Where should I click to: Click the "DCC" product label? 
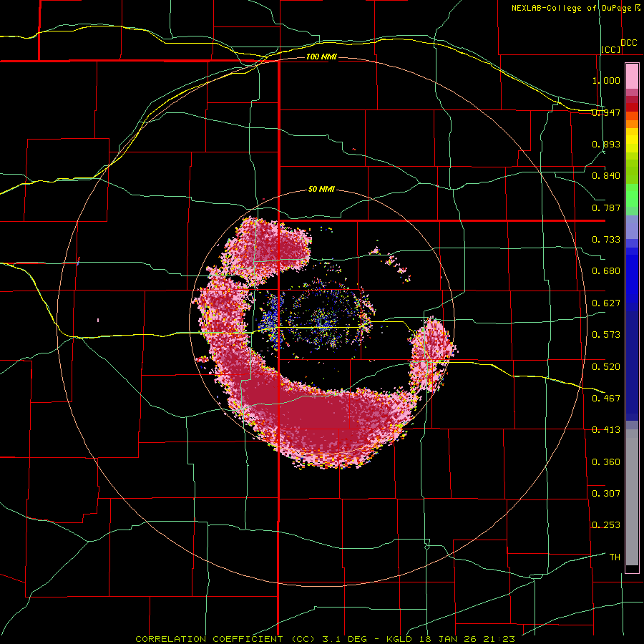(x=628, y=43)
